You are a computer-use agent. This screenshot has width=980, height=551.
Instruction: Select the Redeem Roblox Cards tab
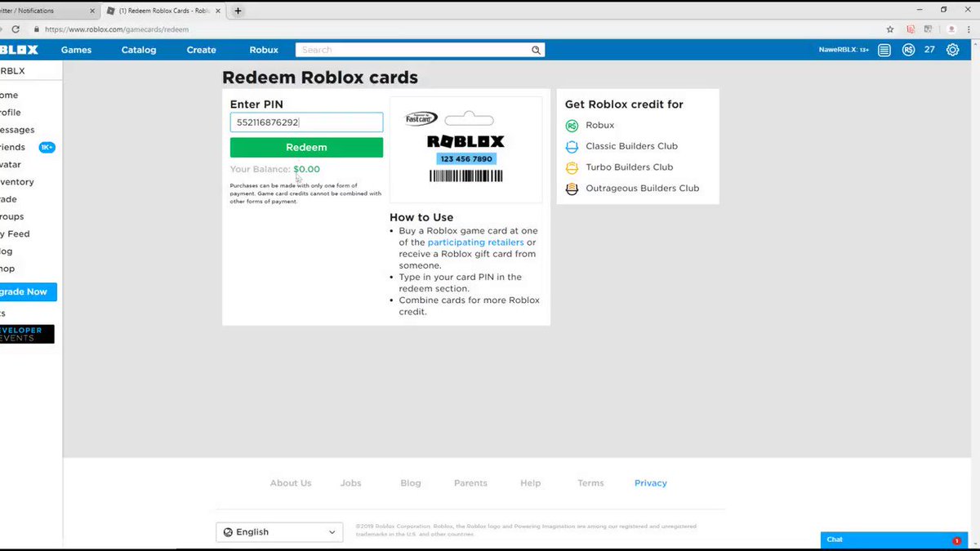click(x=163, y=11)
